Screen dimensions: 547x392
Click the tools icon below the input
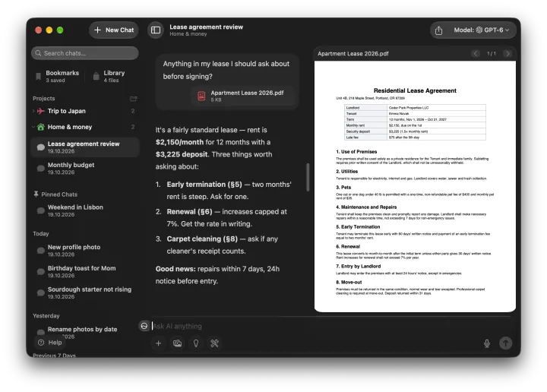(x=214, y=343)
